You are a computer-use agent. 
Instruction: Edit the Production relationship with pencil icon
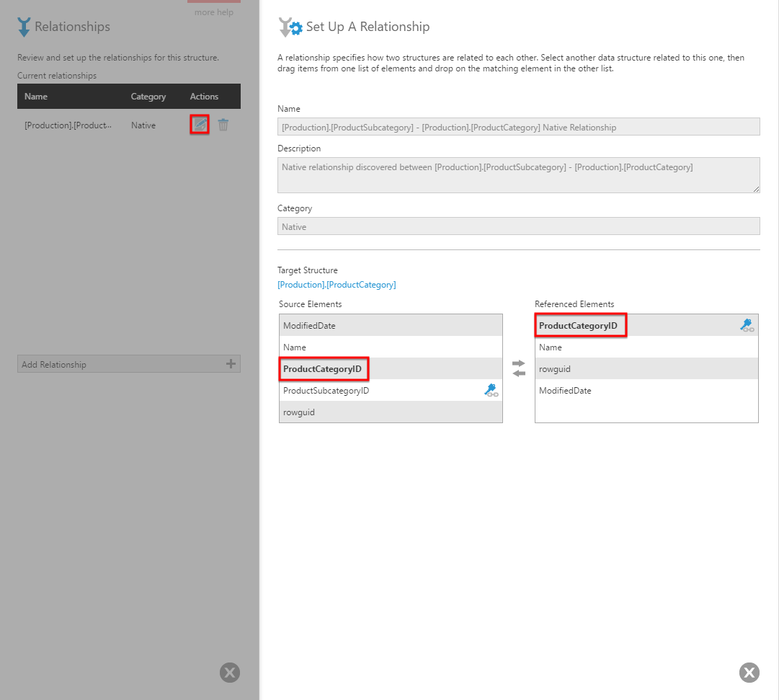200,125
